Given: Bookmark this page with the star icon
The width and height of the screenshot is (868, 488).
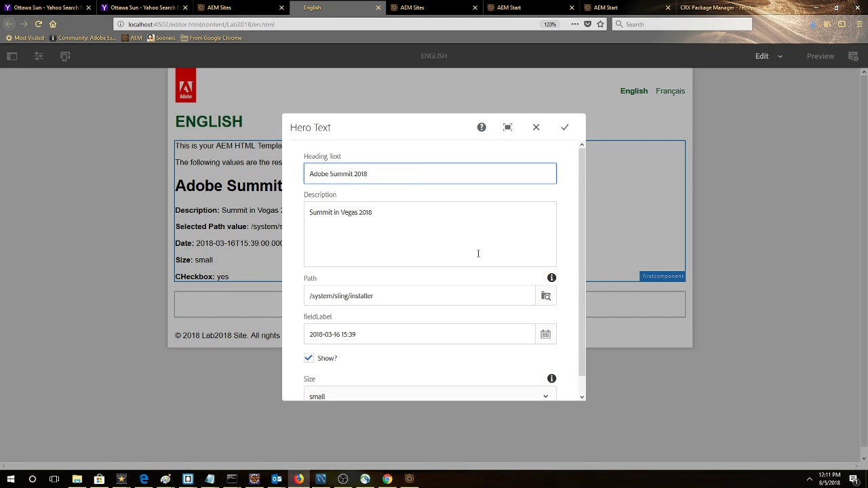Looking at the screenshot, I should 600,24.
